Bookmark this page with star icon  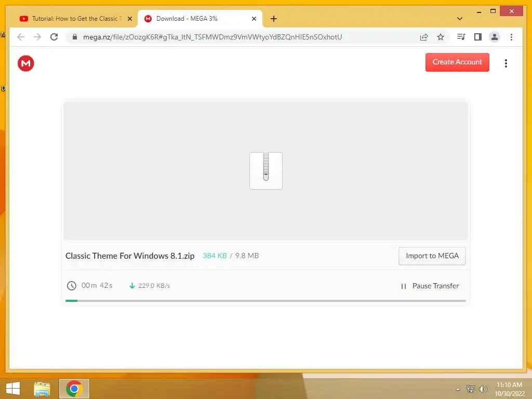coord(441,37)
